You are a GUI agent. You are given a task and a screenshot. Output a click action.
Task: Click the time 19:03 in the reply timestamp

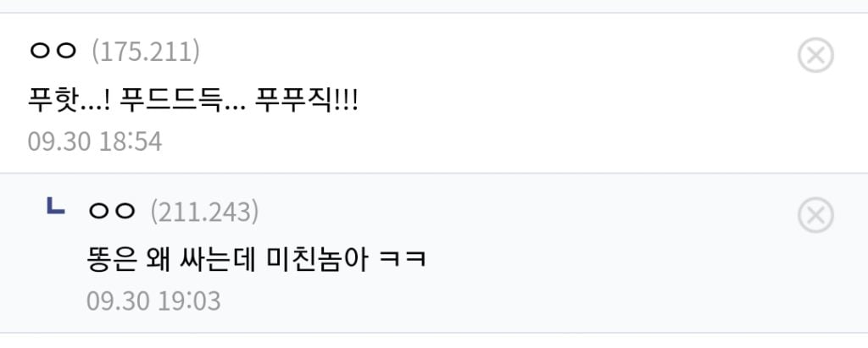coord(190,301)
